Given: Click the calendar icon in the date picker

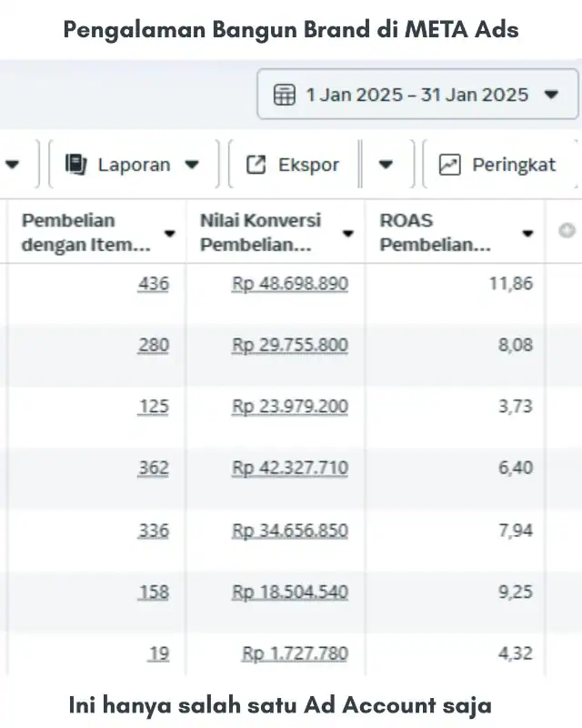Looking at the screenshot, I should [286, 94].
